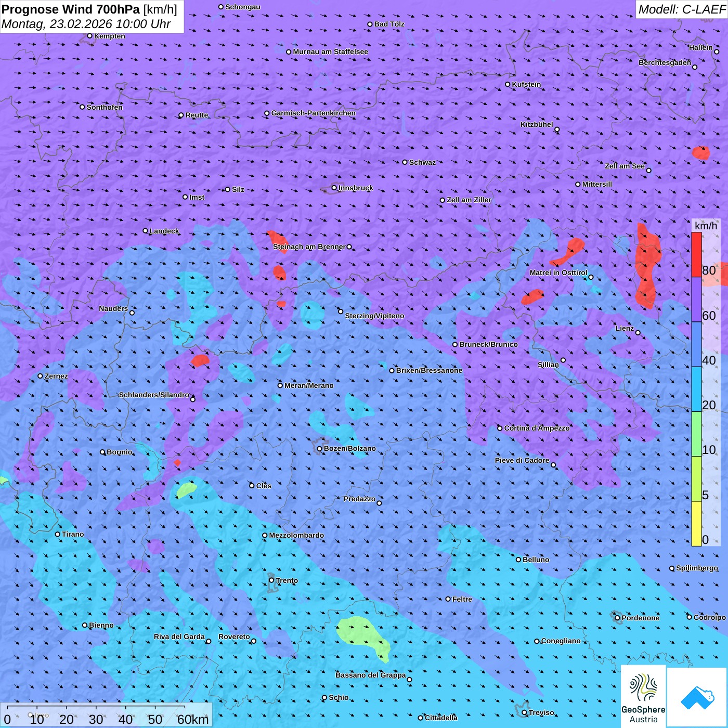Screen dimensions: 728x728
Task: Select the Bormio city marker
Action: click(102, 452)
